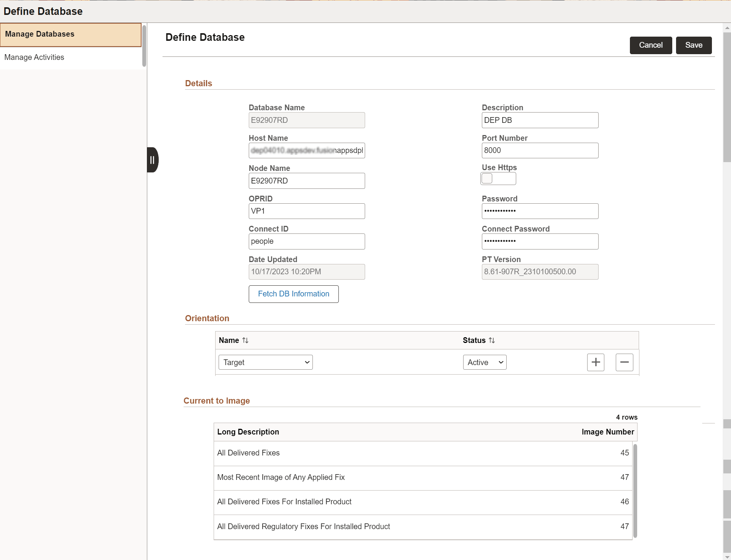Edit the Description field containing DEP DB
Viewport: 731px width, 560px height.
click(x=539, y=120)
